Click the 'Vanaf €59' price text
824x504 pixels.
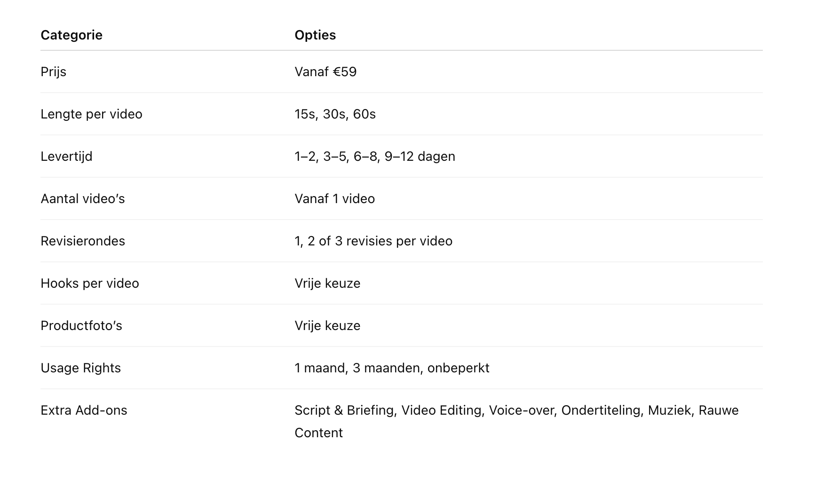(325, 72)
